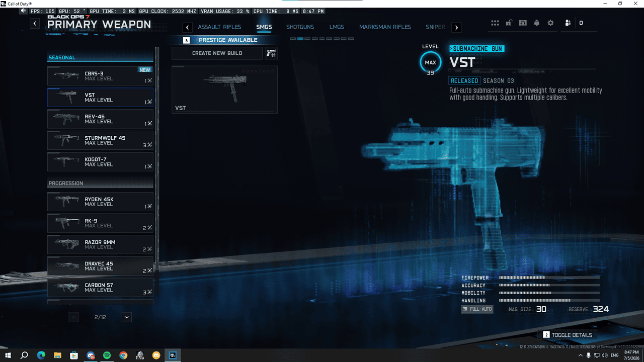Click Toggle Details button
Image resolution: width=644 pixels, height=362 pixels.
(568, 335)
